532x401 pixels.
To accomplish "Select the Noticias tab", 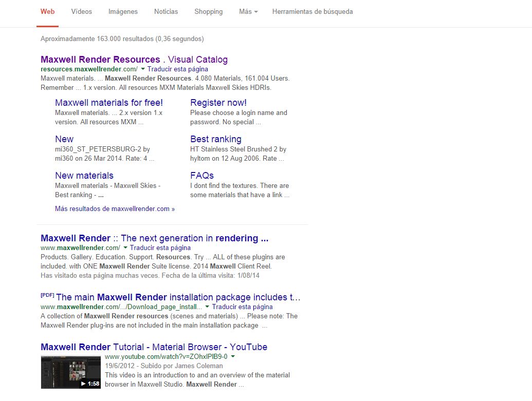I will 166,11.
